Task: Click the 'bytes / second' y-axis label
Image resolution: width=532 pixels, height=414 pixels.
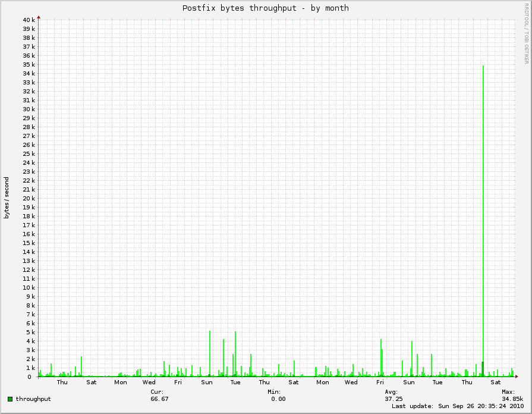Action: tap(7, 197)
